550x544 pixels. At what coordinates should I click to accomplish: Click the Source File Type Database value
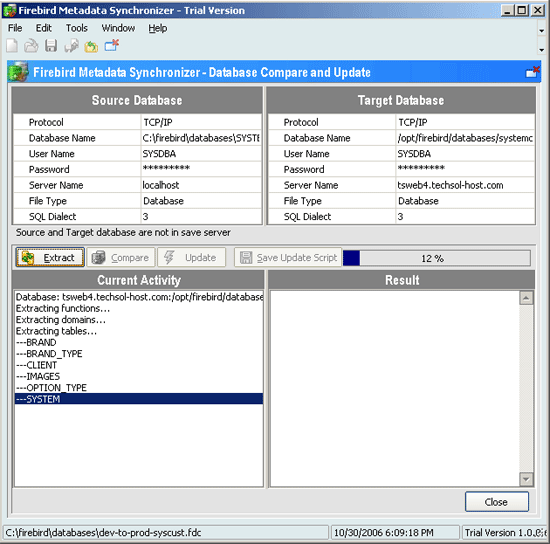pyautogui.click(x=201, y=201)
